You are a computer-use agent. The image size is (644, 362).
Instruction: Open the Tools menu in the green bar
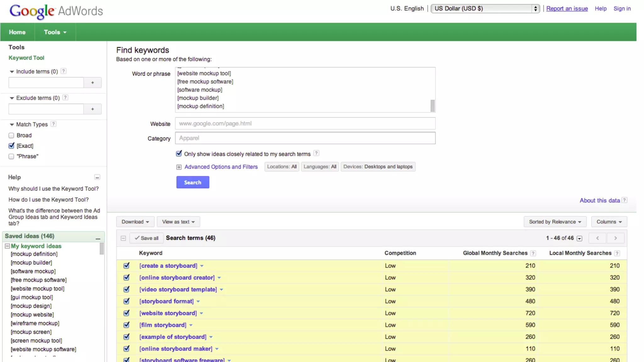tap(55, 32)
